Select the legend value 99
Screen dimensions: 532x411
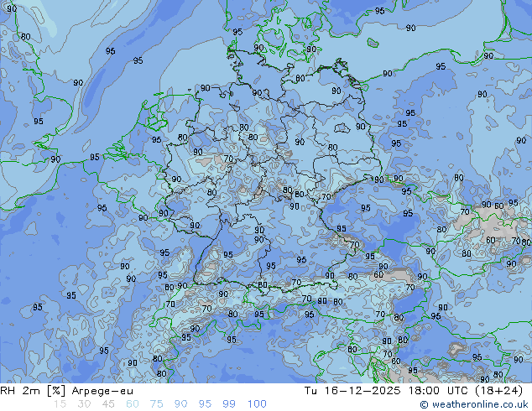pos(229,404)
